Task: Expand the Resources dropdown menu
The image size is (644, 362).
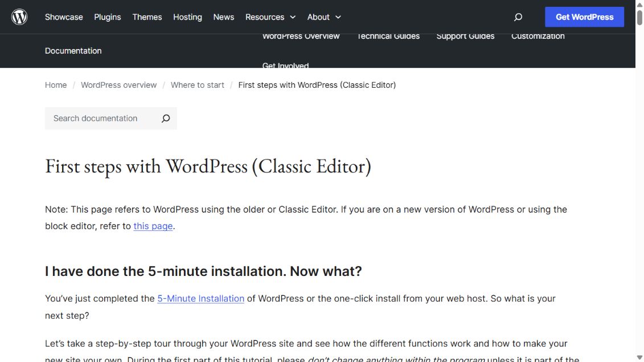Action: pos(270,17)
